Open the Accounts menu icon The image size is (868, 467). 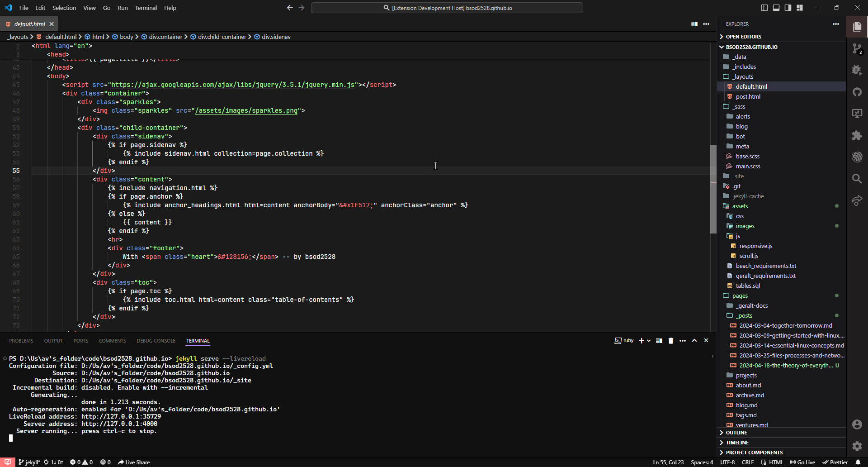click(x=857, y=424)
